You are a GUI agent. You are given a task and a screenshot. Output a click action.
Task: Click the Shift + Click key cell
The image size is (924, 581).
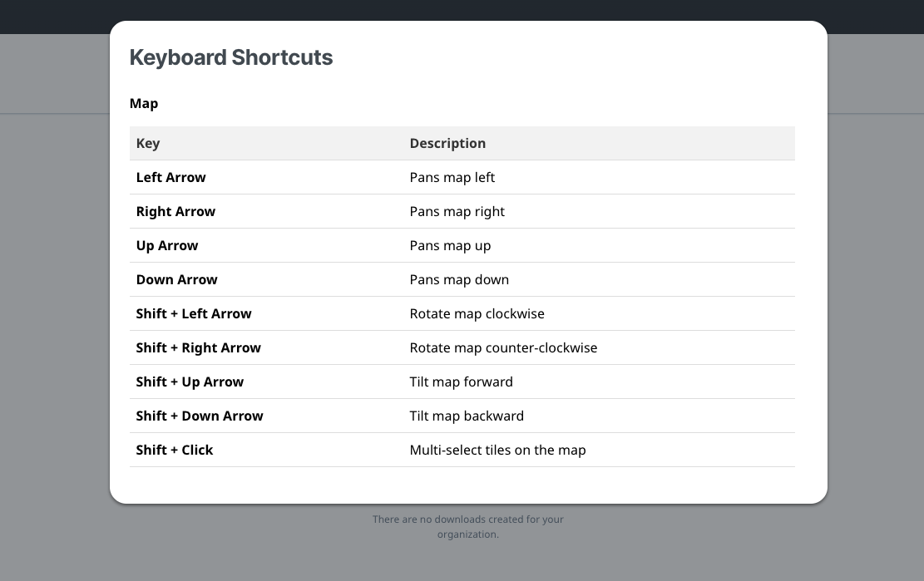(175, 450)
